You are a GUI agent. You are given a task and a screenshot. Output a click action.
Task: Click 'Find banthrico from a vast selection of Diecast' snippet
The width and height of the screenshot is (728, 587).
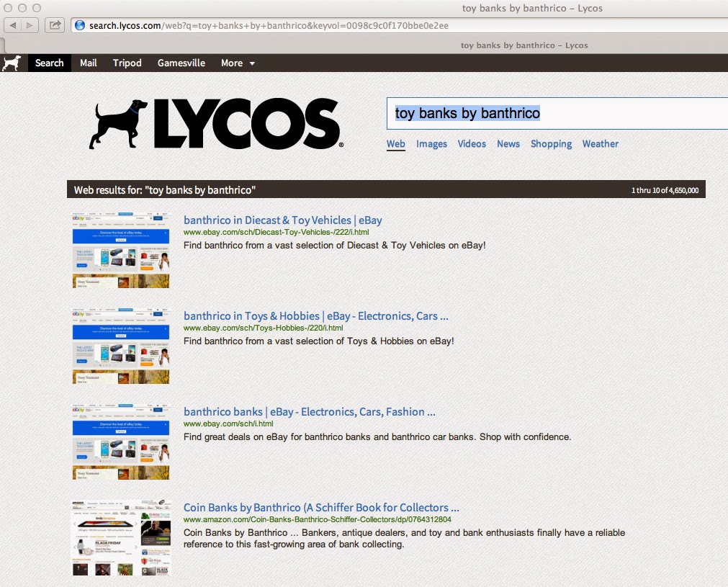[334, 245]
